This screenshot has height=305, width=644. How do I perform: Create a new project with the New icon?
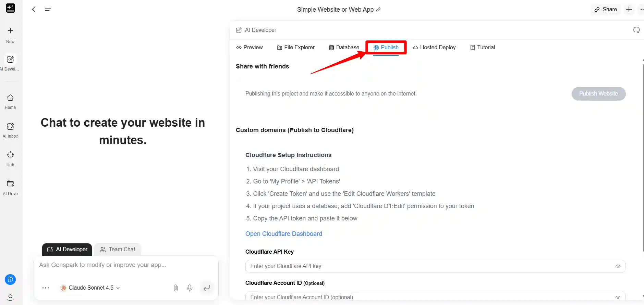pos(10,34)
